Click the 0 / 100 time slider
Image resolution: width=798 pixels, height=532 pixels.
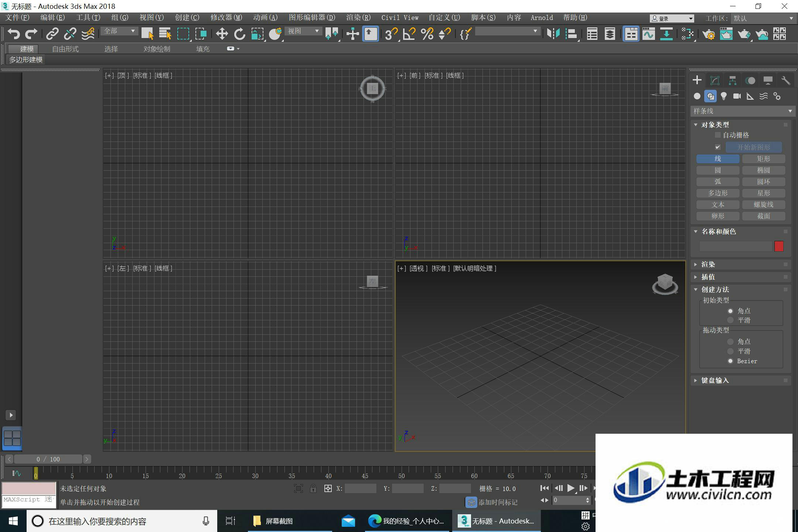[x=48, y=459]
